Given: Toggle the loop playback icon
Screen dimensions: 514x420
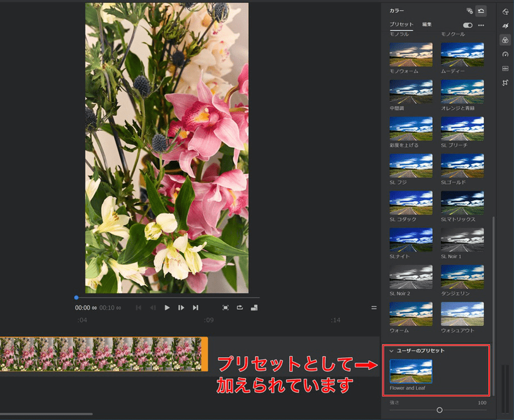Looking at the screenshot, I should coord(240,308).
